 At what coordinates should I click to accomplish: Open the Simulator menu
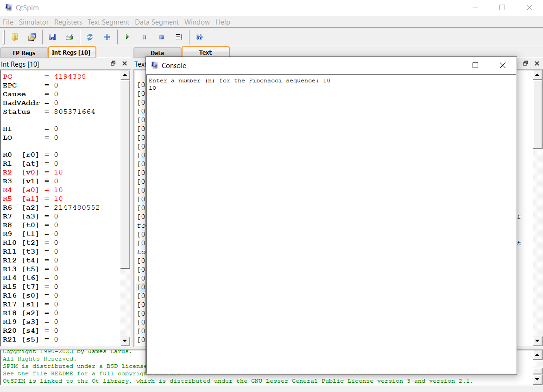[34, 22]
